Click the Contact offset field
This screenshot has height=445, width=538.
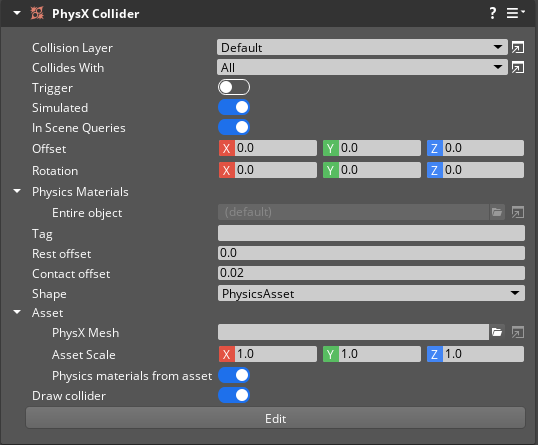coord(371,273)
